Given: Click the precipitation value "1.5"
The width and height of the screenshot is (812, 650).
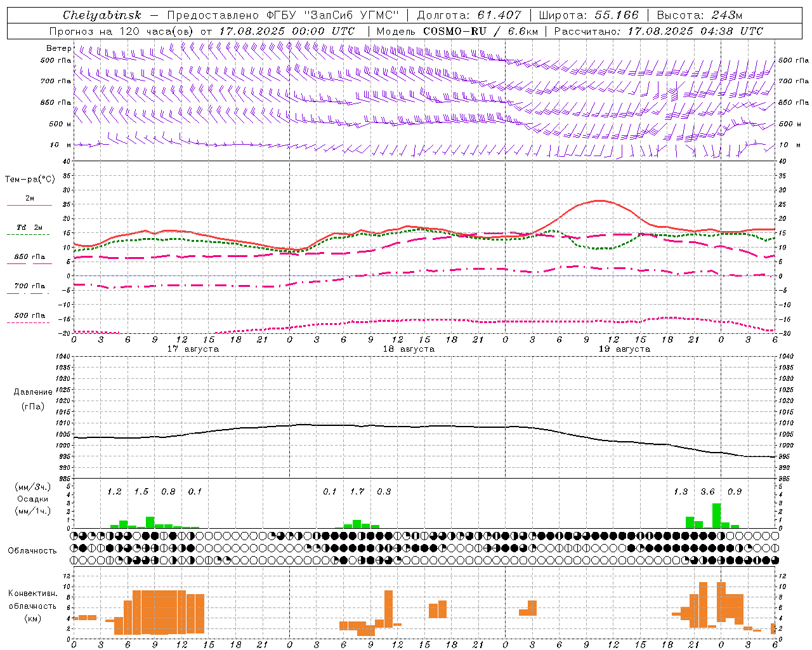Looking at the screenshot, I should click(141, 491).
